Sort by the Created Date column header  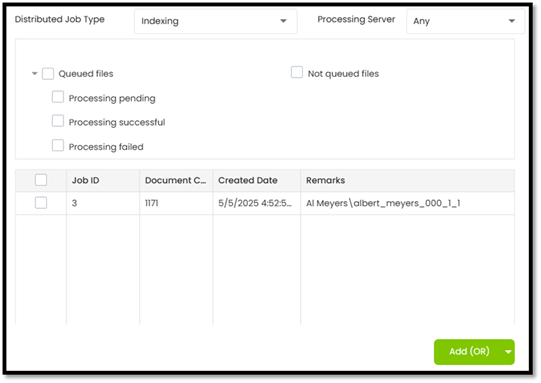[x=256, y=180]
